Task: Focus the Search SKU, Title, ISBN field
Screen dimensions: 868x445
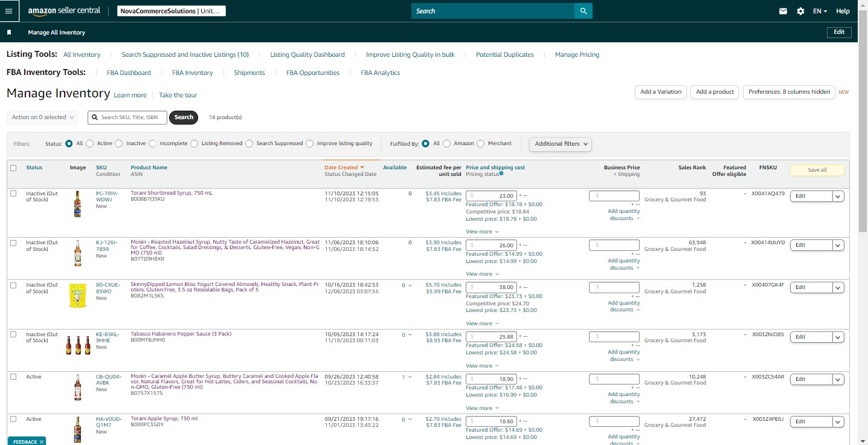Action: pyautogui.click(x=127, y=117)
